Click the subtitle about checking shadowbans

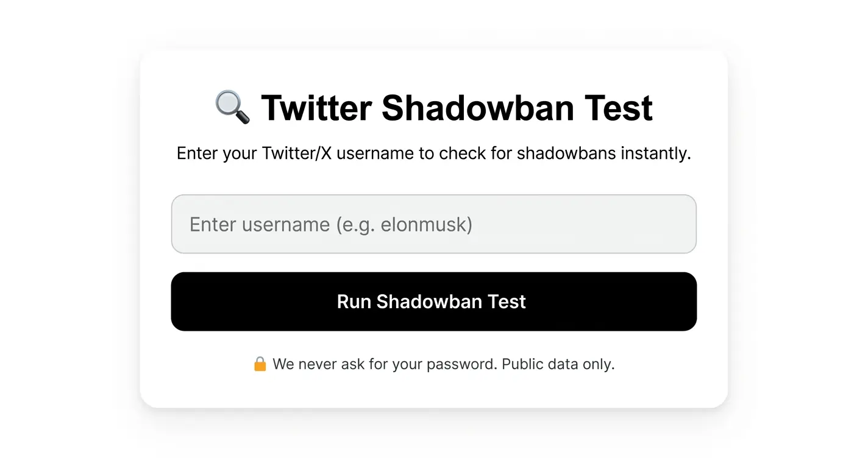click(x=433, y=153)
